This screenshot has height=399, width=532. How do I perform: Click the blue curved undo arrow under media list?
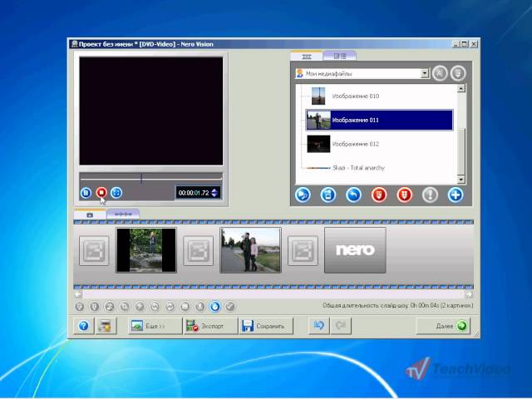353,195
